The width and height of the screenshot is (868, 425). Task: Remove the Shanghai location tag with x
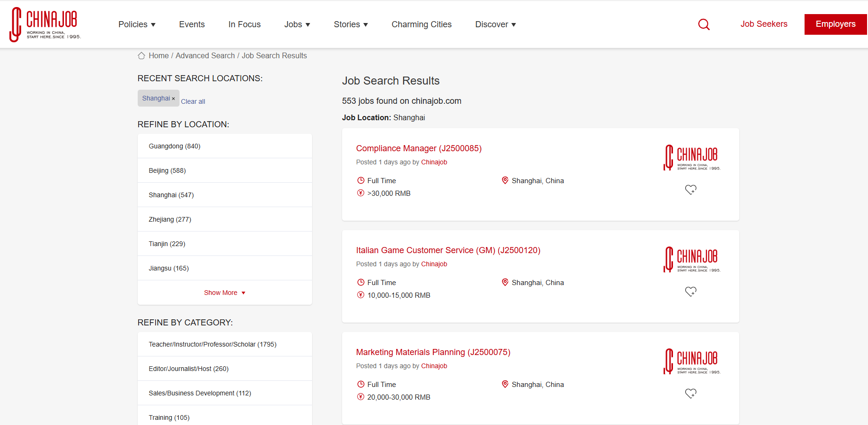click(173, 99)
